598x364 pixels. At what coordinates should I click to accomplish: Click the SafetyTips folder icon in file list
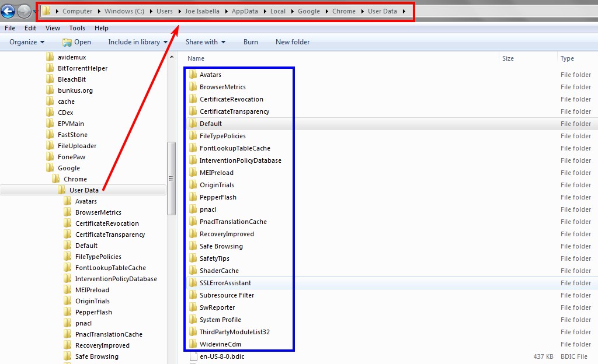coord(193,258)
